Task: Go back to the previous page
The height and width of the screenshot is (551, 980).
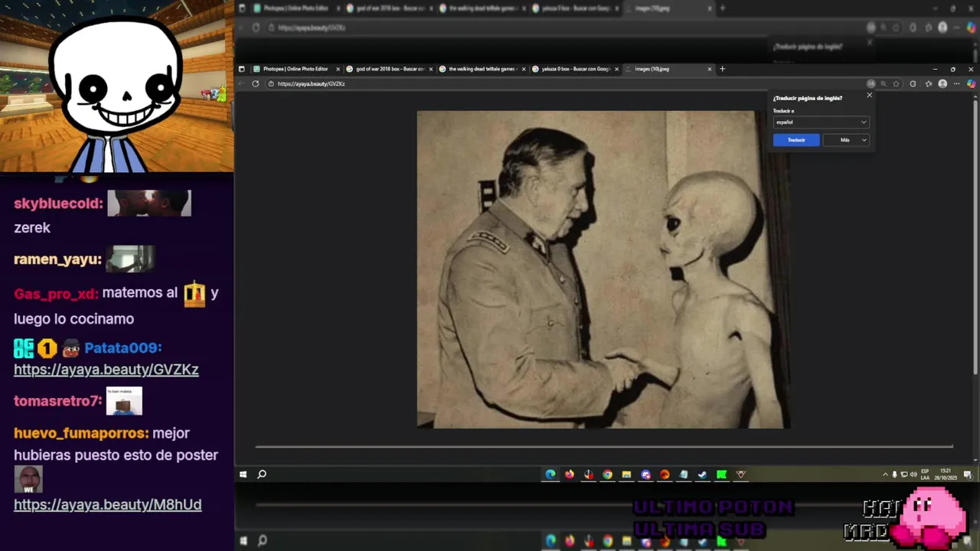Action: coord(242,83)
